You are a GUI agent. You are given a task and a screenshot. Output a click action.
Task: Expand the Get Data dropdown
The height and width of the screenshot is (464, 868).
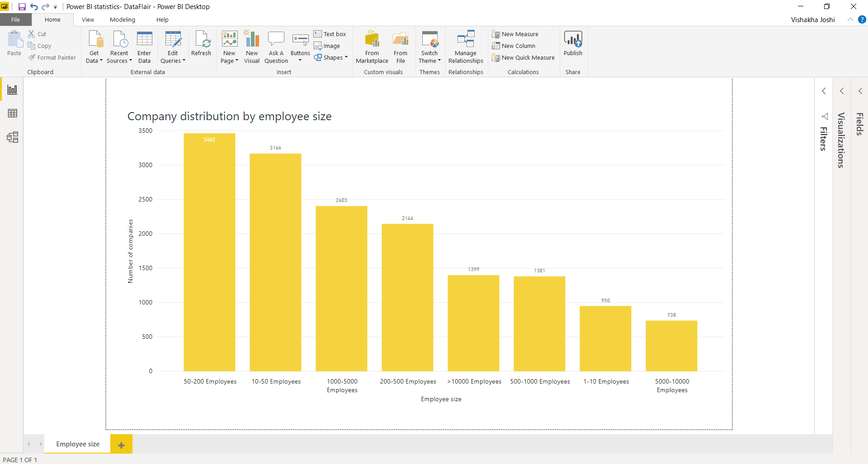coord(94,47)
